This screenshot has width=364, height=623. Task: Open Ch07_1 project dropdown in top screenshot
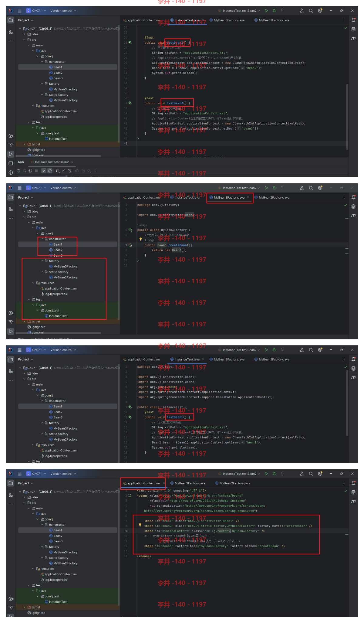36,11
